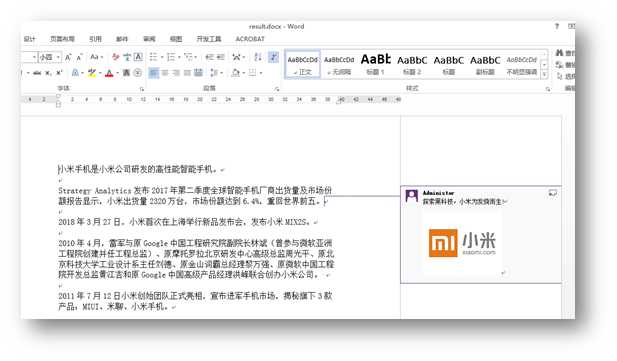Click the clear formatting eraser icon
This screenshot has width=617, height=361.
115,57
